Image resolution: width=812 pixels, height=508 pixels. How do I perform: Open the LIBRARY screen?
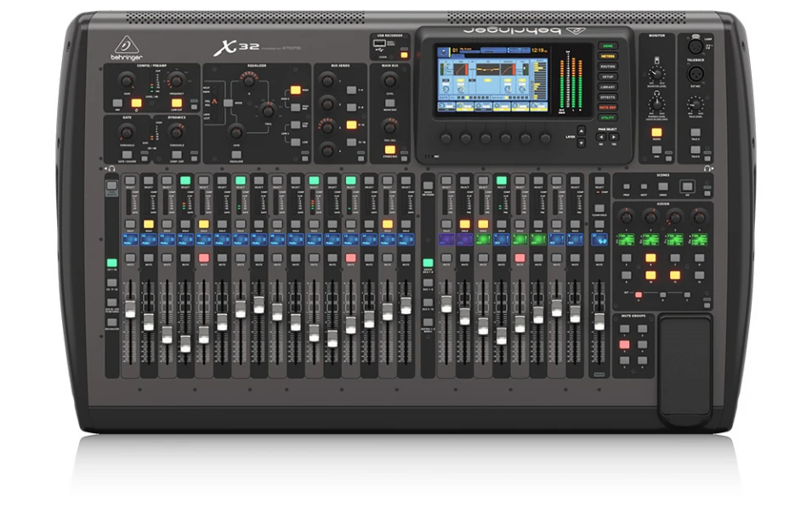pyautogui.click(x=607, y=87)
